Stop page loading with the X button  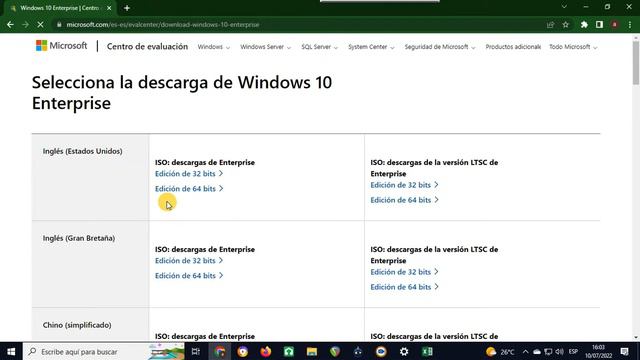tap(40, 25)
